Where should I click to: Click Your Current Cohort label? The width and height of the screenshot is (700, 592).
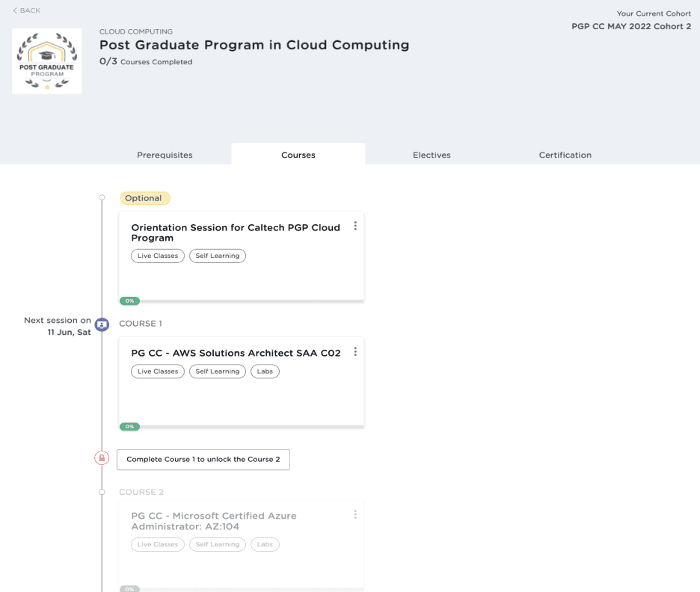654,14
